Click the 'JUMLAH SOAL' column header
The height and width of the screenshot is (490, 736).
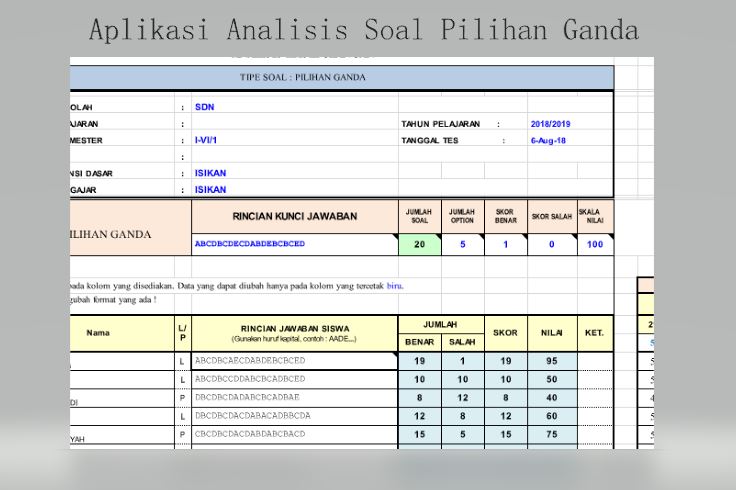[420, 216]
